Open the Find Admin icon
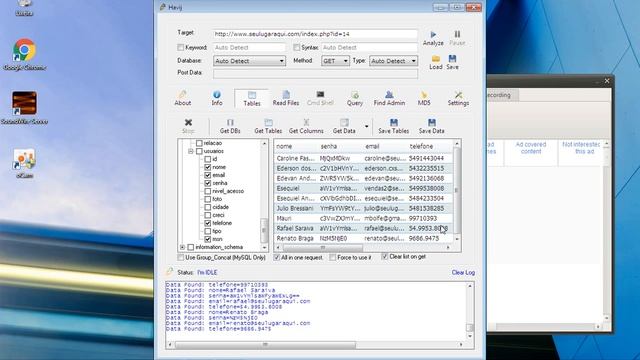This screenshot has height=360, width=640. point(389,95)
